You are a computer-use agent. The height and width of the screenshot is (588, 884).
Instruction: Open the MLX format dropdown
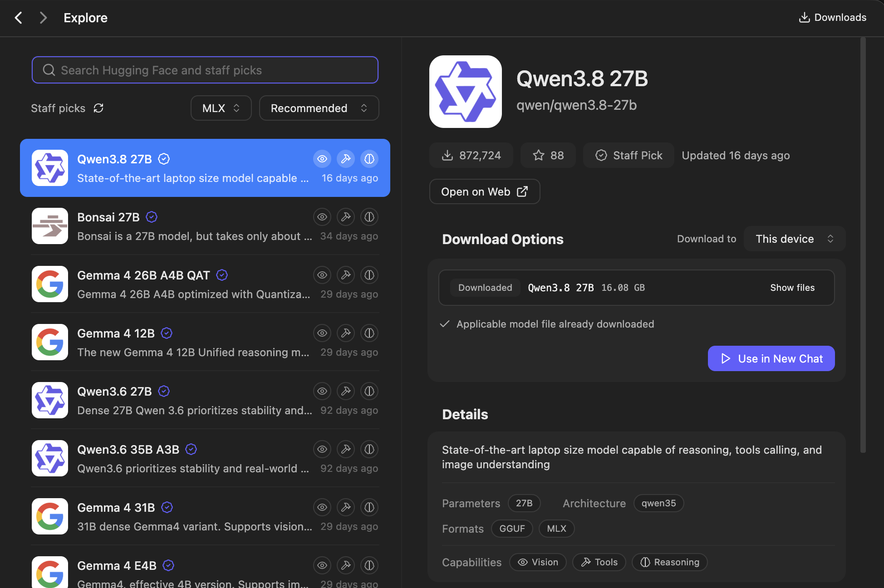[221, 108]
